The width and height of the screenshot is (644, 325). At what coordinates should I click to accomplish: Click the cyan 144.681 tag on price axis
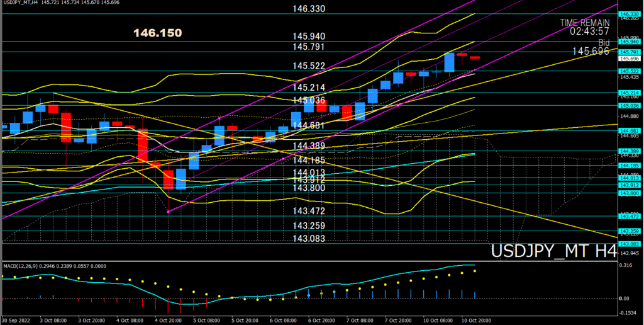tap(629, 131)
